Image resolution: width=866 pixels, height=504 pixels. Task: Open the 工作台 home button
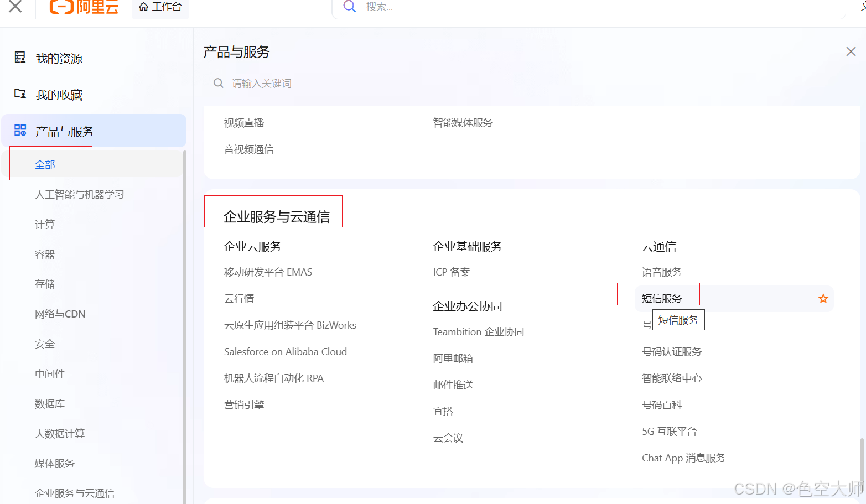click(x=160, y=7)
